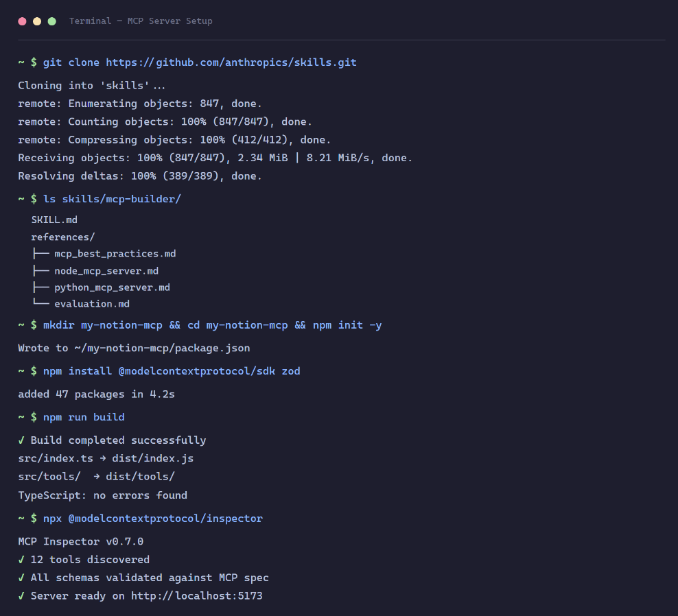
Task: Click the green maximize window dot
Action: 52,21
